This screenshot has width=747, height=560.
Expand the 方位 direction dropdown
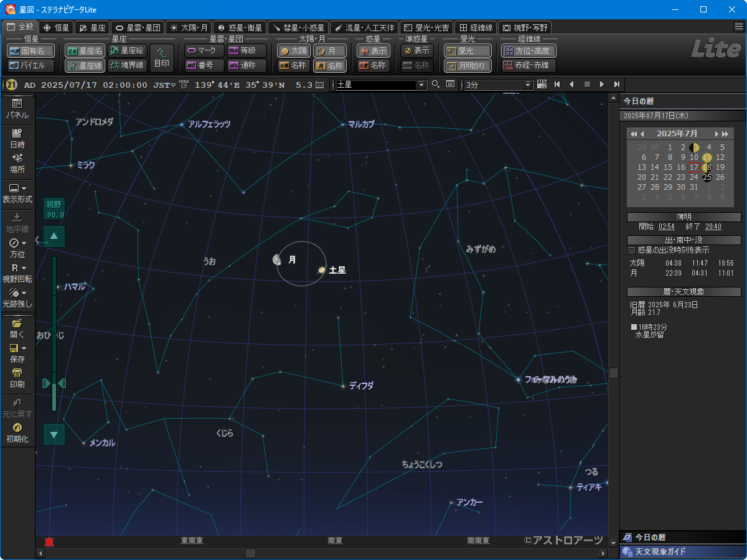click(24, 243)
